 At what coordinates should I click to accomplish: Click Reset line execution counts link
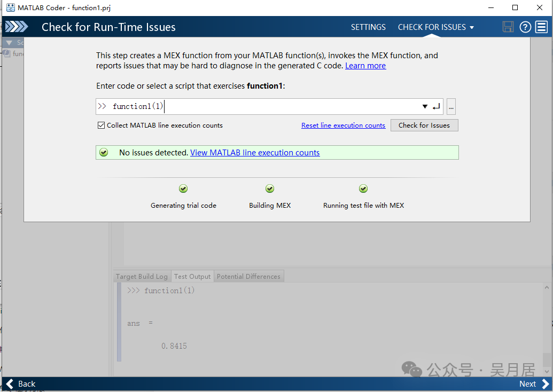(x=343, y=125)
